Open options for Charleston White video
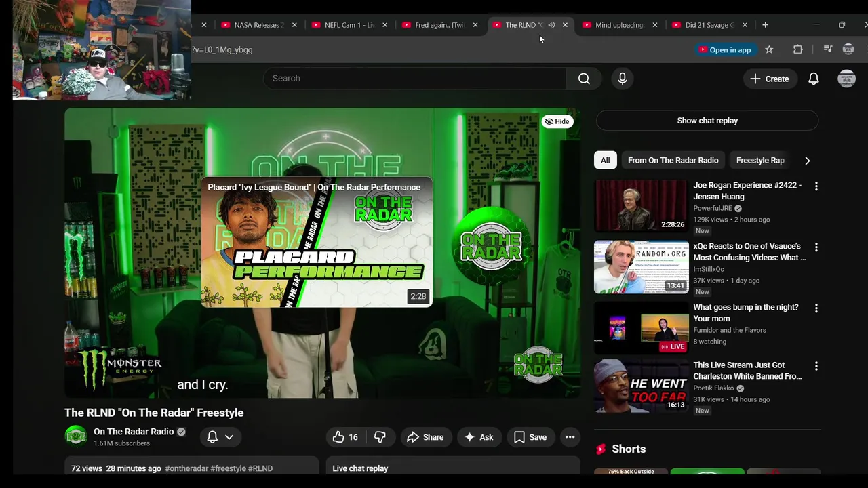 816,366
